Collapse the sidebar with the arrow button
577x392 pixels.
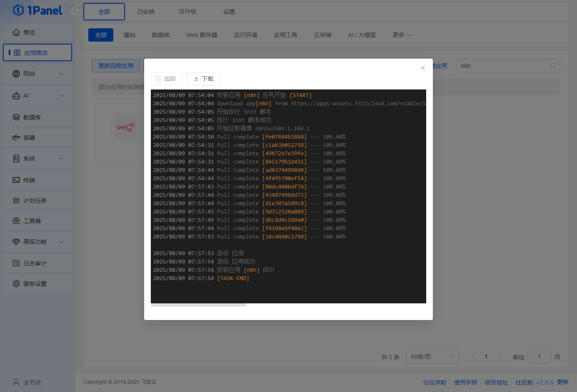[x=75, y=11]
